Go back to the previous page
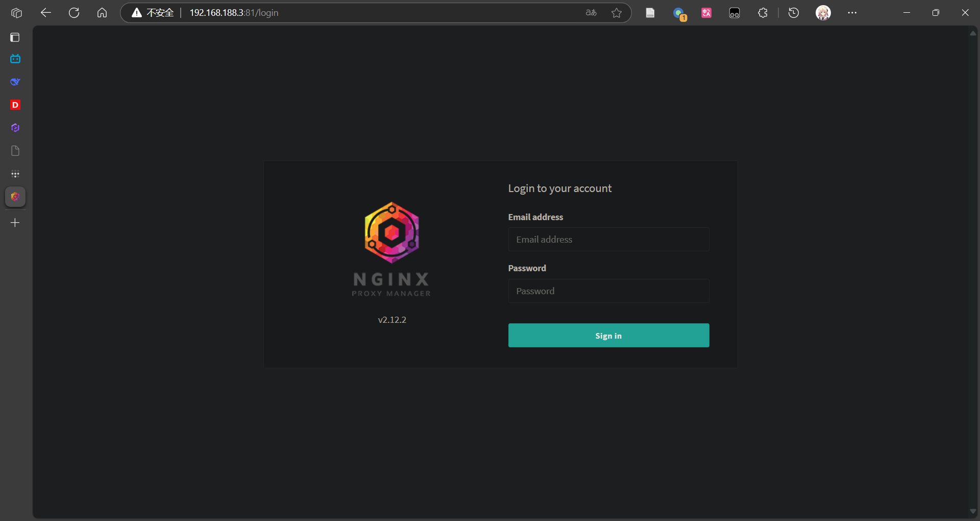 pos(46,13)
